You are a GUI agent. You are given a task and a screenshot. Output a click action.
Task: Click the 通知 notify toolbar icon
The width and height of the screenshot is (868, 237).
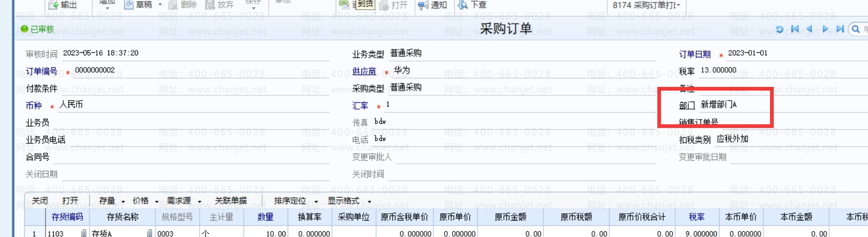pyautogui.click(x=423, y=5)
